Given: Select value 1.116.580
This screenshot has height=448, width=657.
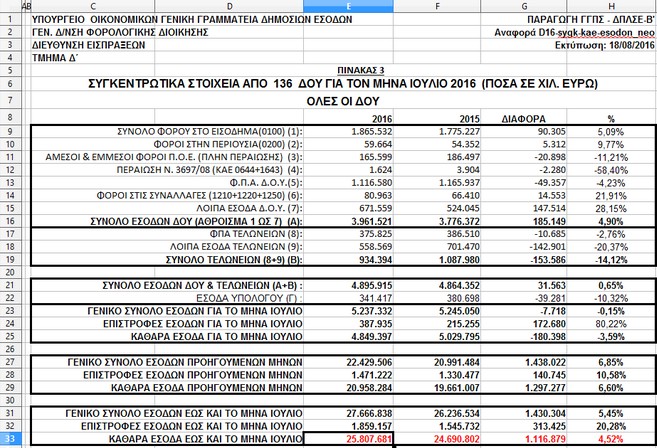Looking at the screenshot, I should (348, 183).
